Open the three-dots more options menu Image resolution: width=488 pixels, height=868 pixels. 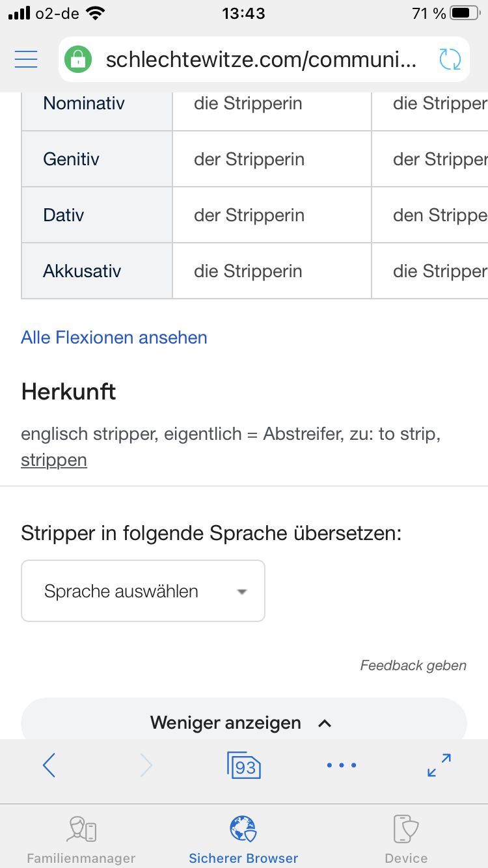(x=342, y=766)
